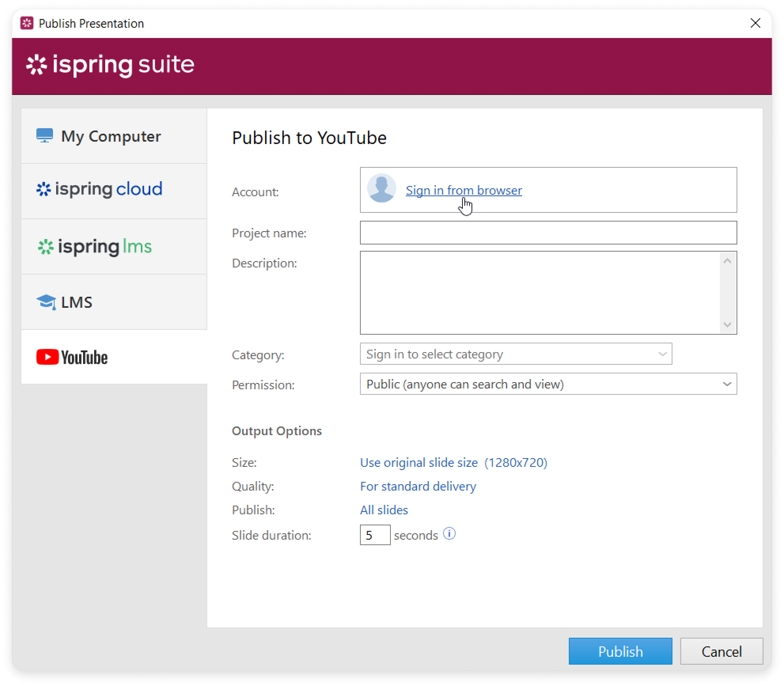Click the iSpring Cloud snowflake icon

click(x=44, y=189)
